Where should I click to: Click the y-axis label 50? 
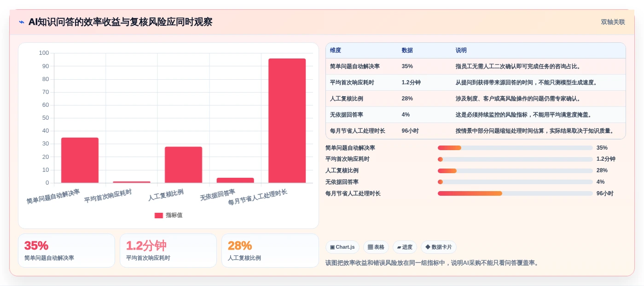(45, 118)
